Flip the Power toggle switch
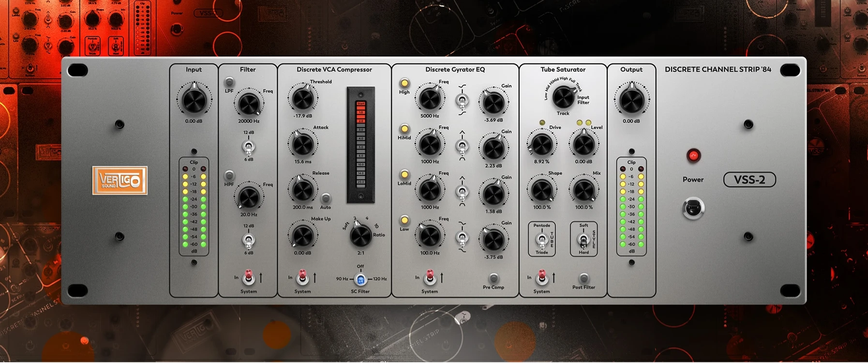 click(693, 209)
